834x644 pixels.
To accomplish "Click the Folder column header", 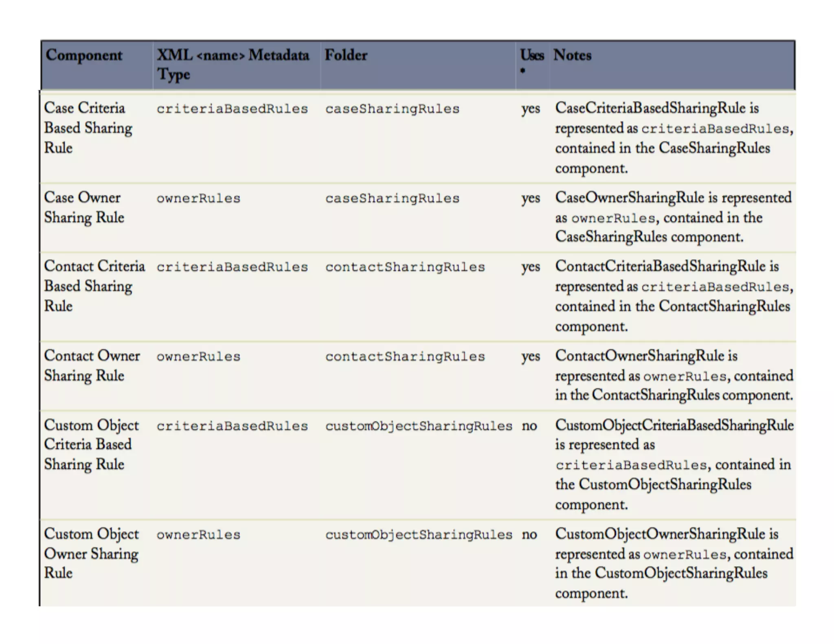I will 346,55.
